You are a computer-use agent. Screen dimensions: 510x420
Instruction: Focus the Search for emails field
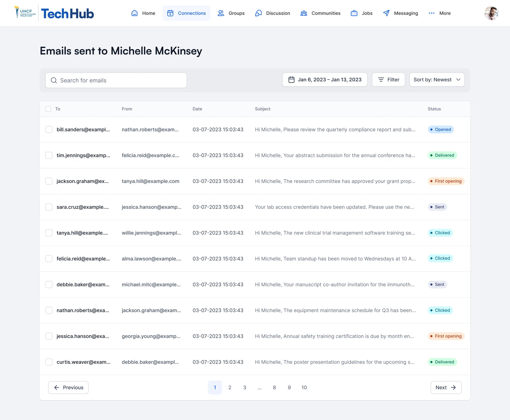(116, 80)
